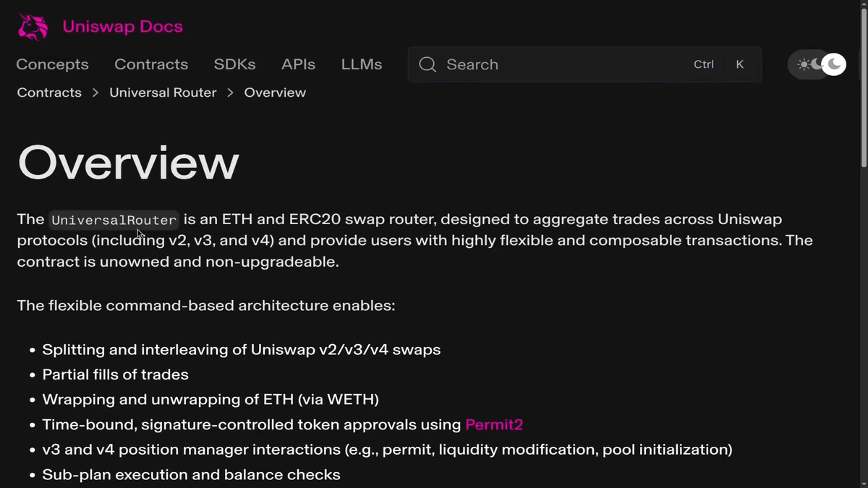Navigate to Universal Router breadcrumb

163,93
